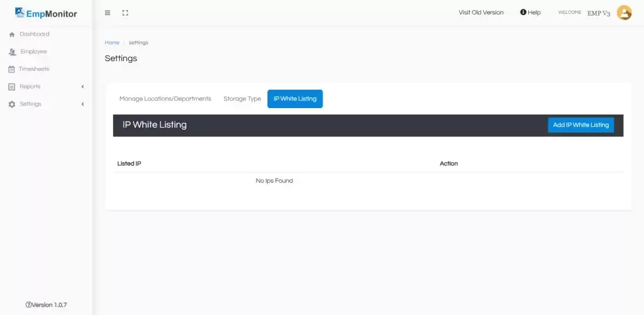Image resolution: width=644 pixels, height=315 pixels.
Task: Click the version question mark icon
Action: point(28,305)
